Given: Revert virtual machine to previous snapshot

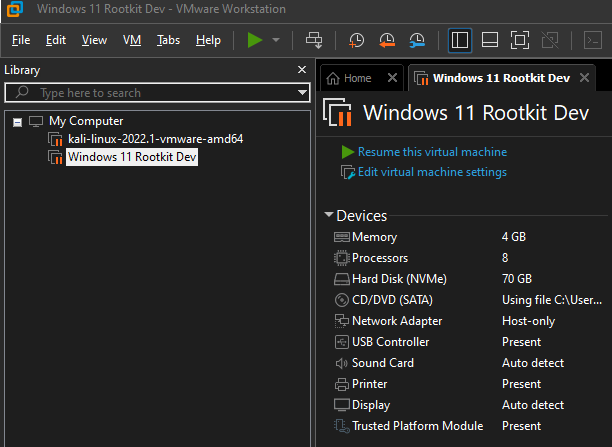Looking at the screenshot, I should coord(387,40).
